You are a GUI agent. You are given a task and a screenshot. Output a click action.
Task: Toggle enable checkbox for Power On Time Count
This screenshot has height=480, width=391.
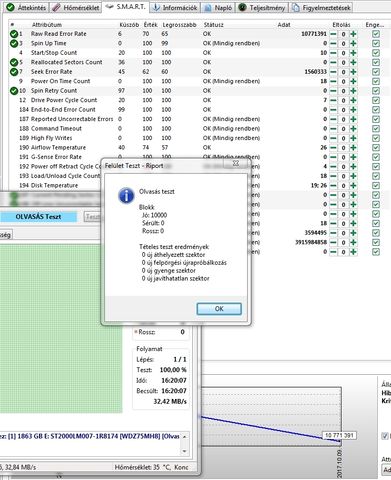click(x=376, y=81)
